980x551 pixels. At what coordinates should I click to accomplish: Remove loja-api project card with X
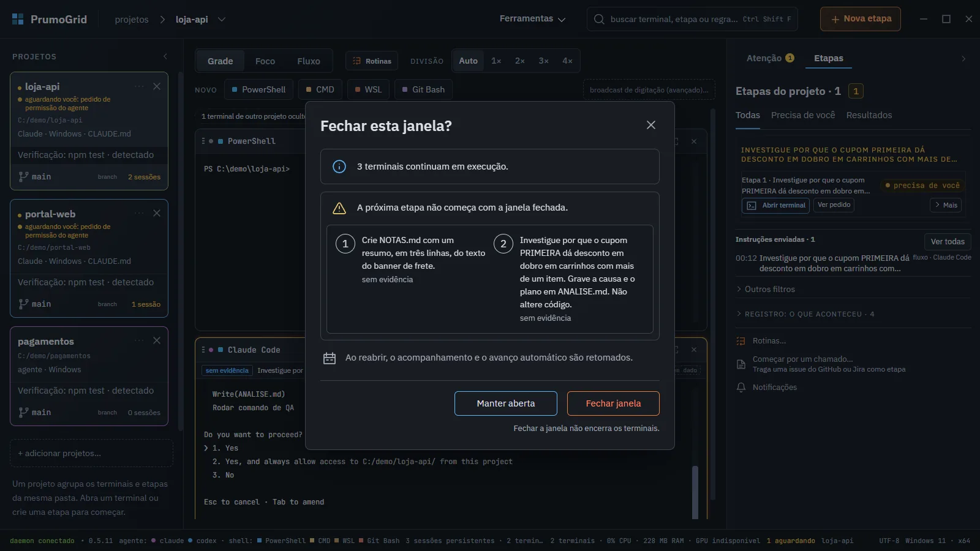pyautogui.click(x=157, y=86)
